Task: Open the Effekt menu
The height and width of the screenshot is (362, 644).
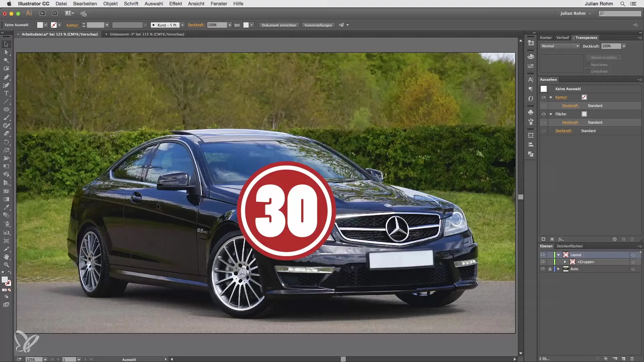Action: point(175,4)
